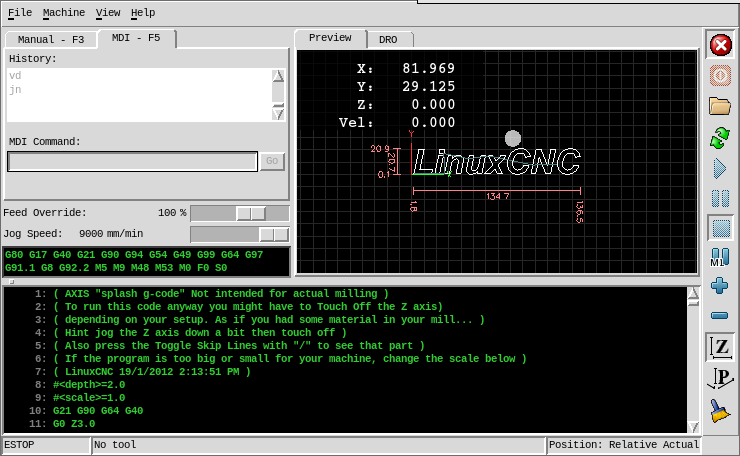Click the tool cone marker in preview

(x=513, y=138)
